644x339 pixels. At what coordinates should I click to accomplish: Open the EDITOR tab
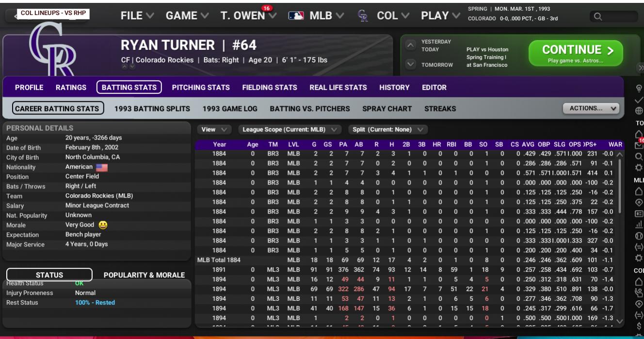point(434,88)
